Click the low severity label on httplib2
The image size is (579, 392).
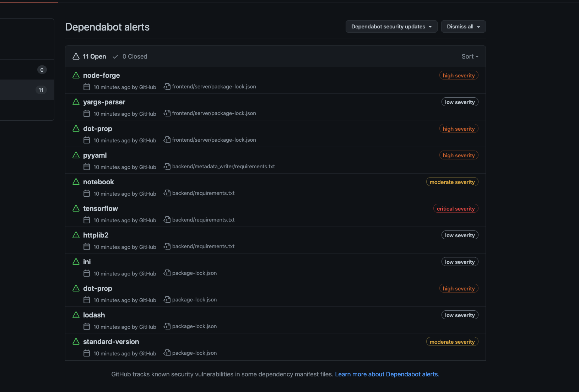pyautogui.click(x=460, y=235)
